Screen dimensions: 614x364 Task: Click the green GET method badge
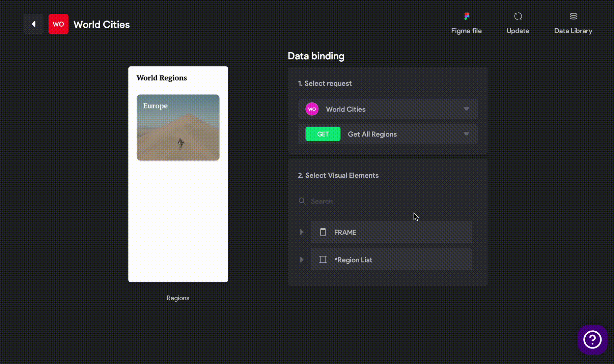[323, 134]
